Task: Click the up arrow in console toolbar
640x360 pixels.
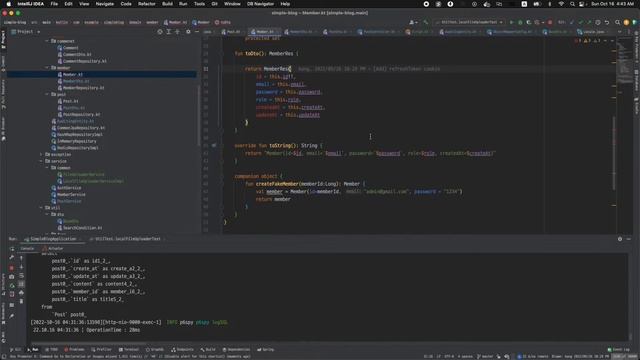Action: pos(21,258)
